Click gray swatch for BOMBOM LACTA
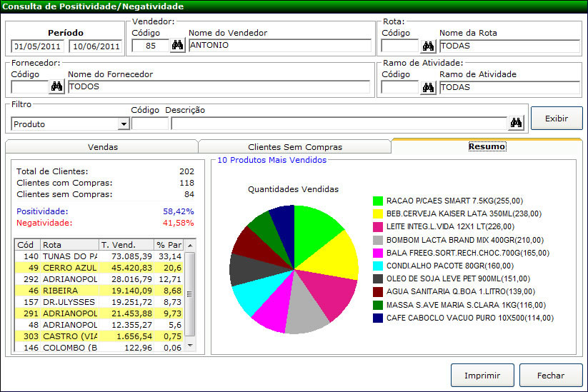This screenshot has width=588, height=392. tap(378, 240)
